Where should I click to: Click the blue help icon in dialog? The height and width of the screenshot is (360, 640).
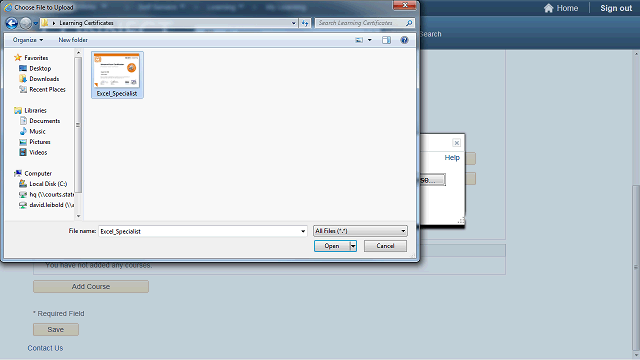coord(404,40)
